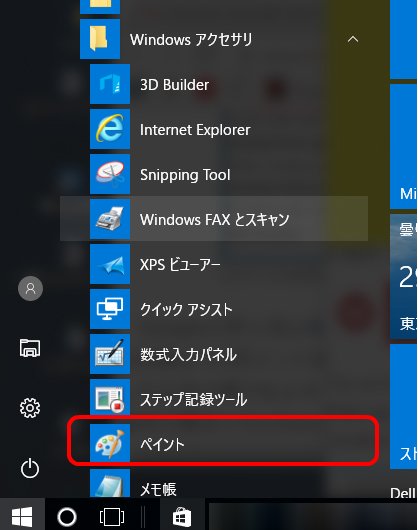Select the ペイント text label
418x530 pixels.
coord(162,444)
